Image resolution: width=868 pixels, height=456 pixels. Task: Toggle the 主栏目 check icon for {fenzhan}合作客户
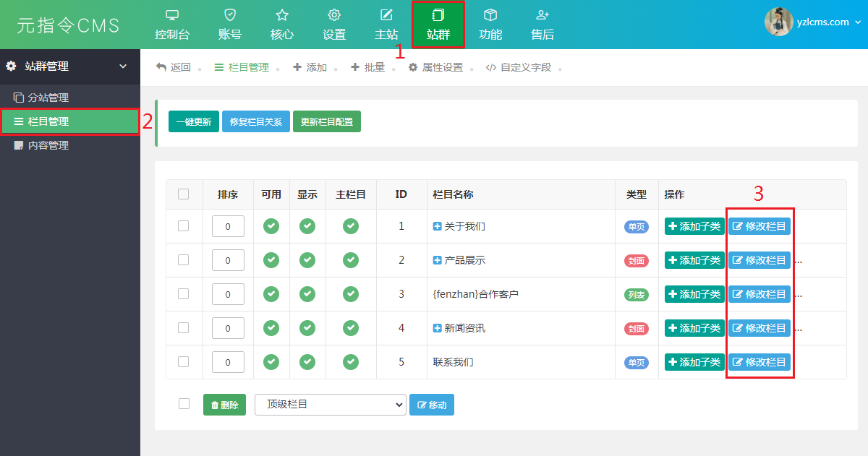[x=351, y=294]
